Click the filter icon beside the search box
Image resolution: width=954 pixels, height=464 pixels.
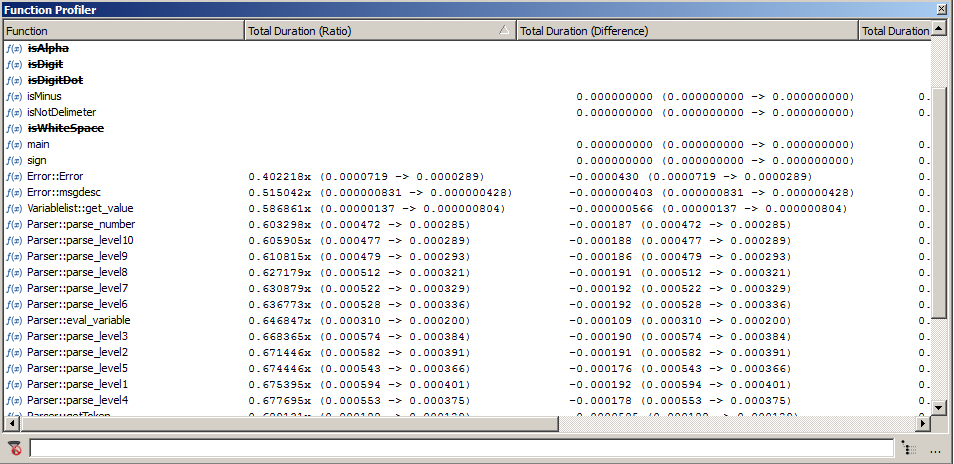14,449
